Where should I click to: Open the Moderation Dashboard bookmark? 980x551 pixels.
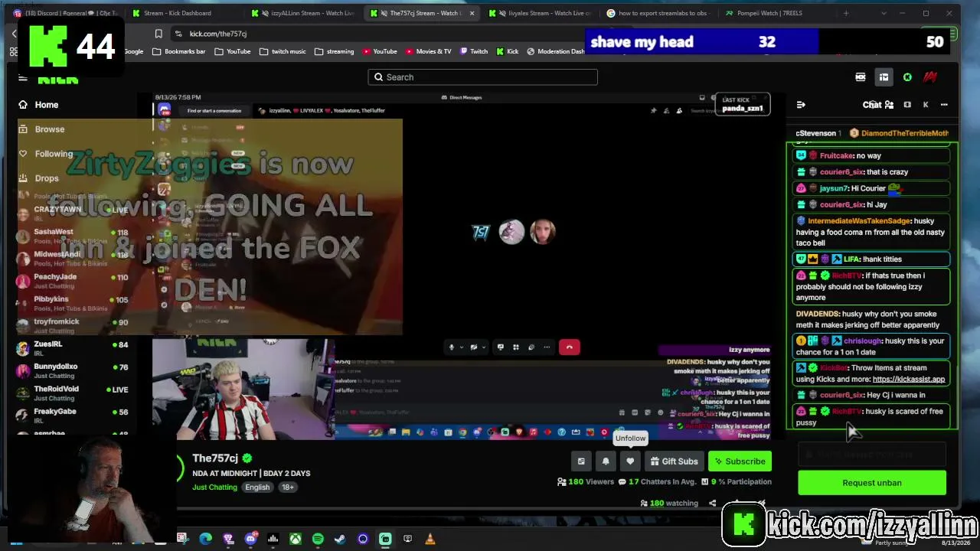click(556, 51)
